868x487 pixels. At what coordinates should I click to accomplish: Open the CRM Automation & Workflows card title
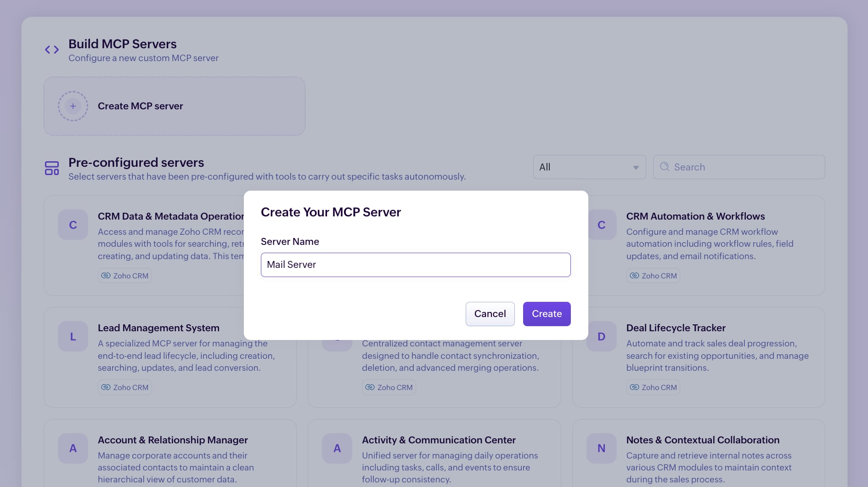695,216
